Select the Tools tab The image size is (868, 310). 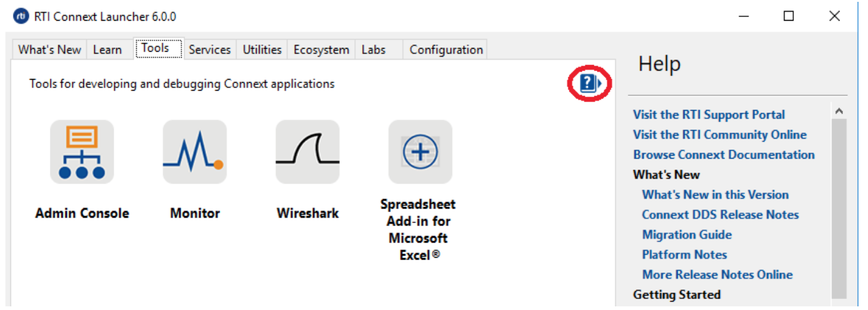pyautogui.click(x=158, y=49)
